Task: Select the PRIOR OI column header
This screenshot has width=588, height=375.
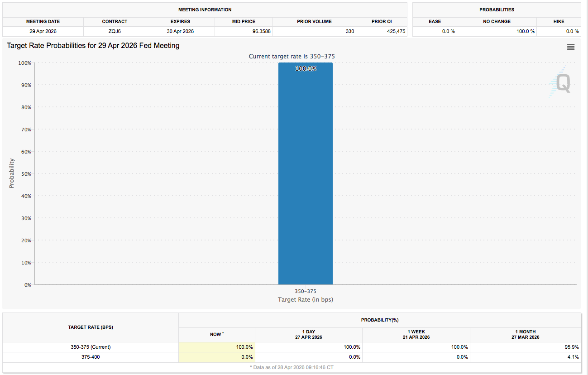Action: pos(382,22)
